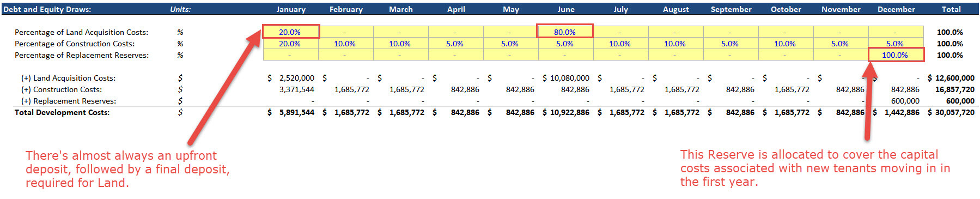This screenshot has width=980, height=199.
Task: Click total development costs $30,057,720
Action: pyautogui.click(x=951, y=112)
